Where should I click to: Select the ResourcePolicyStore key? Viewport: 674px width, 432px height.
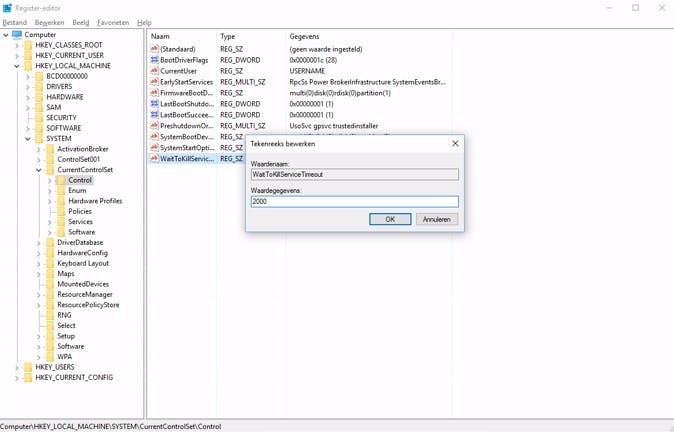88,305
